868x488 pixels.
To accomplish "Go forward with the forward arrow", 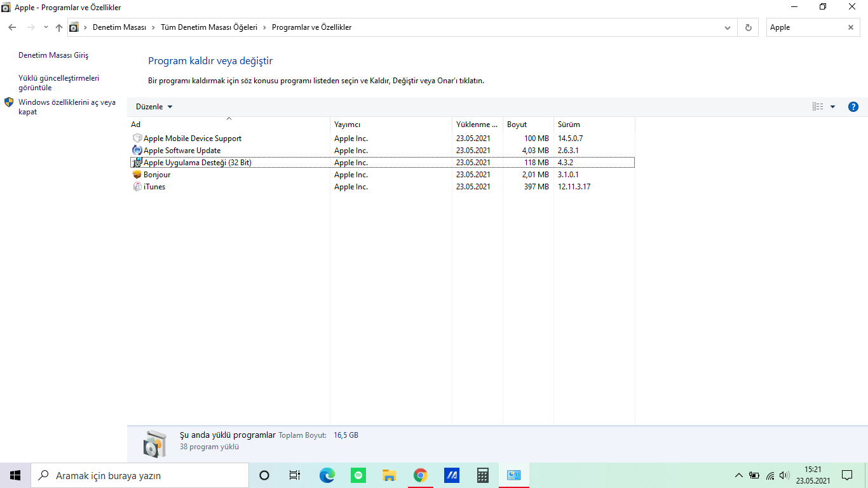I will (x=31, y=27).
